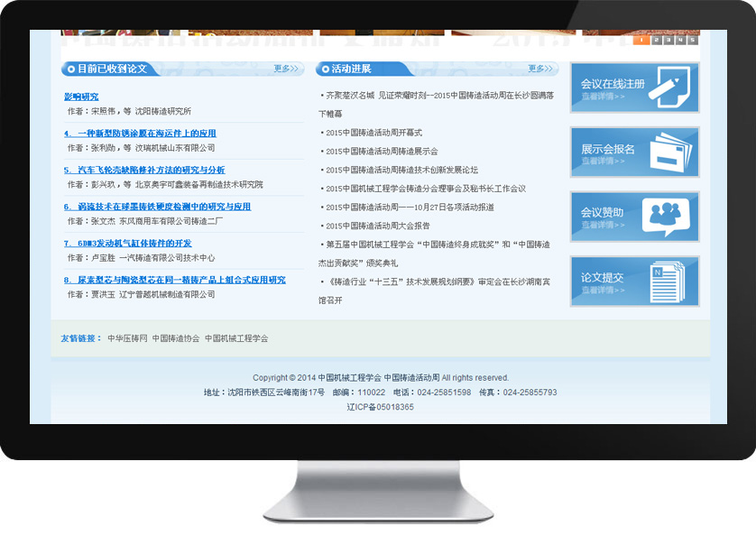The height and width of the screenshot is (545, 756).
Task: Expand 更多 in the 活动进展 section
Action: click(539, 69)
